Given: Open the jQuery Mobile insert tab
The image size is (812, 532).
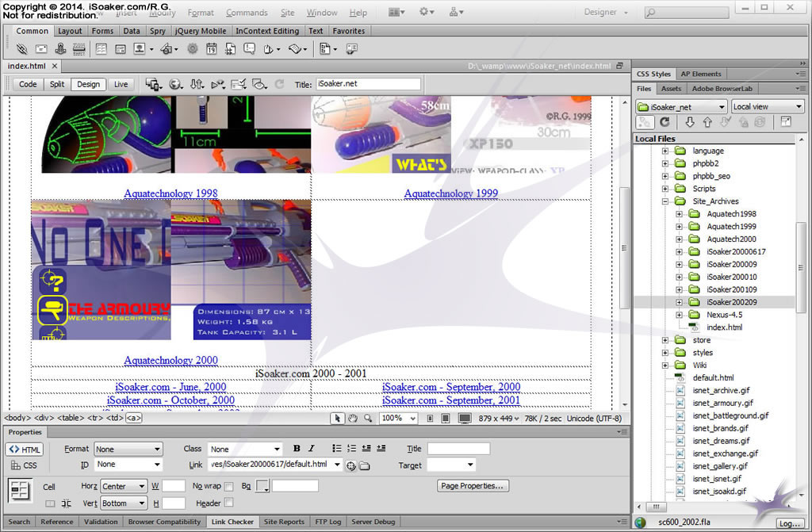Looking at the screenshot, I should pos(201,31).
